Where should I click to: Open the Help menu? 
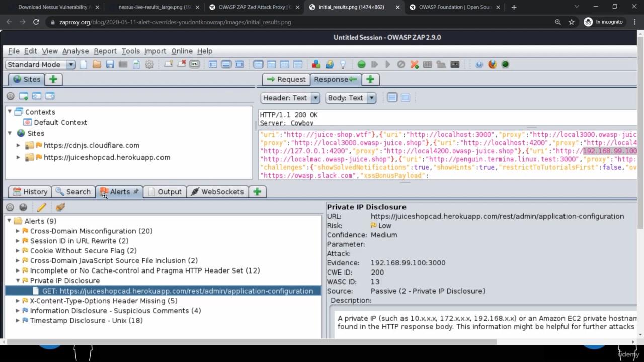click(205, 51)
